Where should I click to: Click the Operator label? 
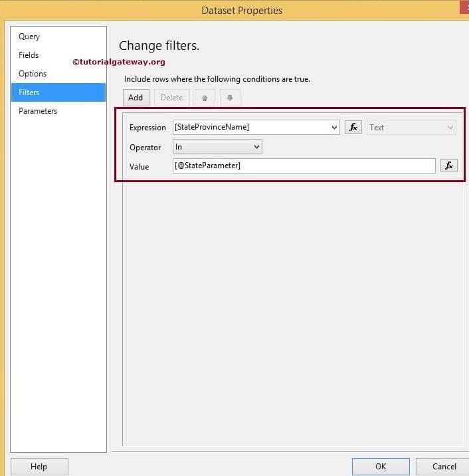coord(145,148)
